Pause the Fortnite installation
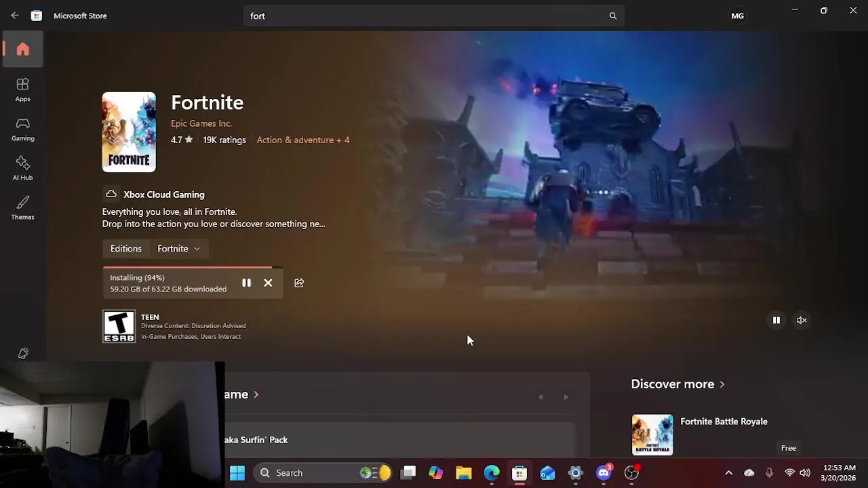868x488 pixels. (246, 283)
